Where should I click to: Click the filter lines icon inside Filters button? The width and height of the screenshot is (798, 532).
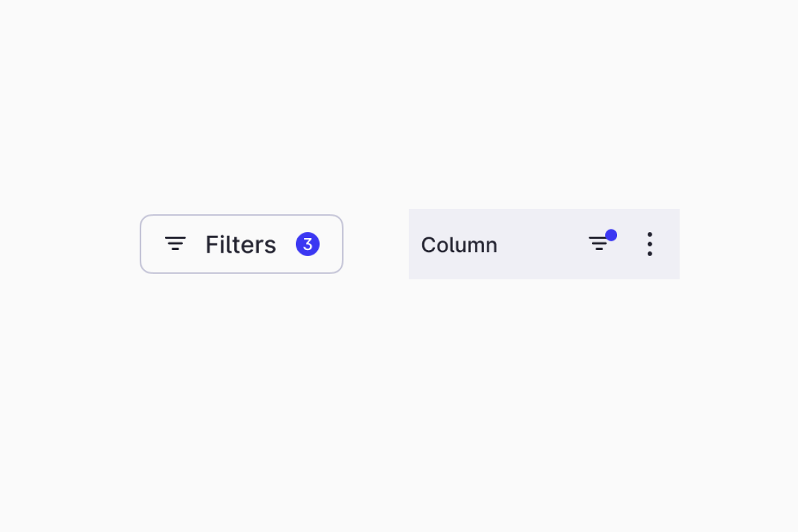click(x=175, y=243)
